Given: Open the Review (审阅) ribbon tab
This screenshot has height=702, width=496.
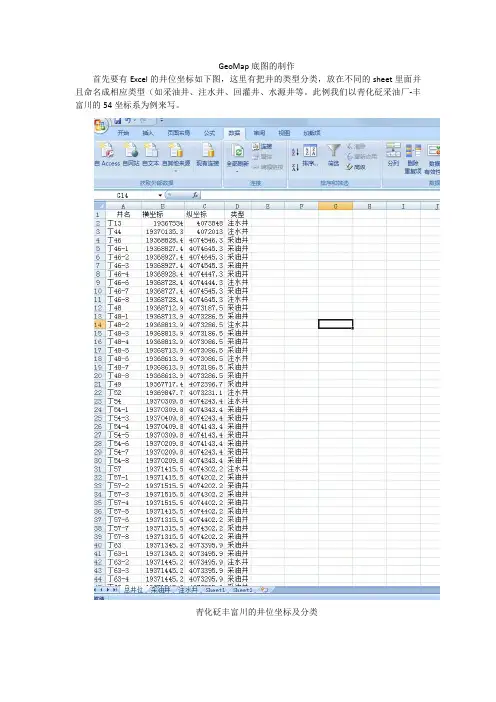Looking at the screenshot, I should point(259,133).
